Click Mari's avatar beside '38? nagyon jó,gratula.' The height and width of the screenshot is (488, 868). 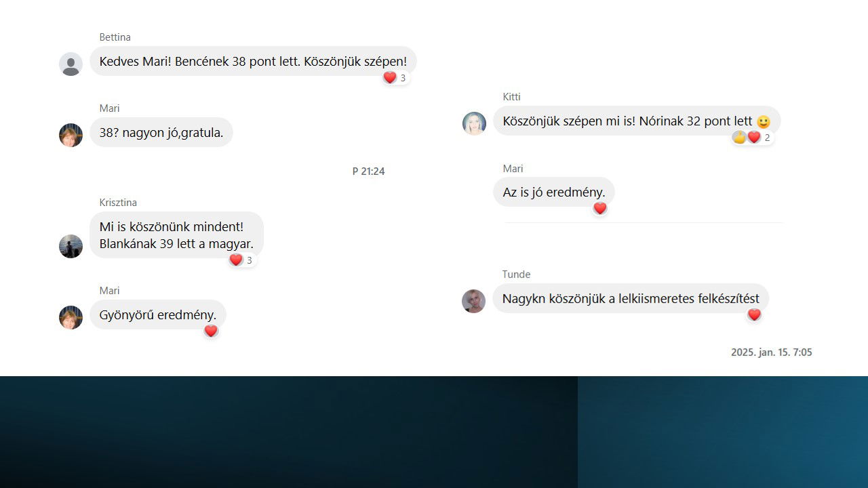point(71,135)
